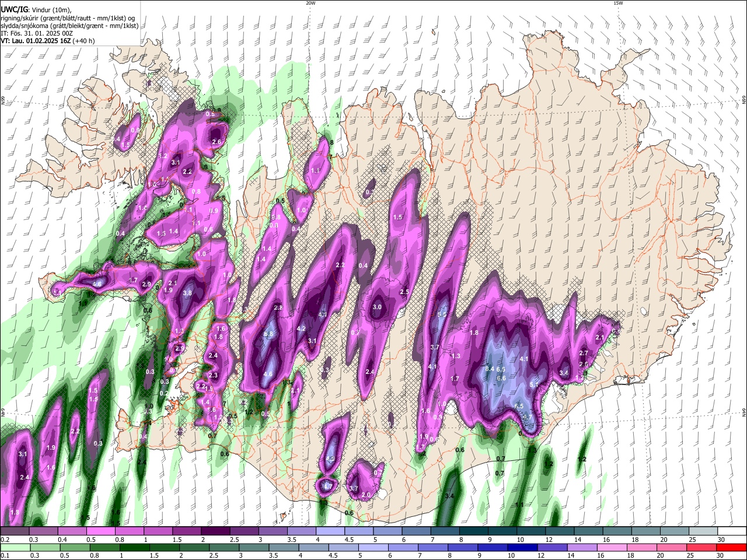Viewport: 747px width, 560px height.
Task: Pick the bright red 30 swatch in rain legend
Action: (732, 547)
